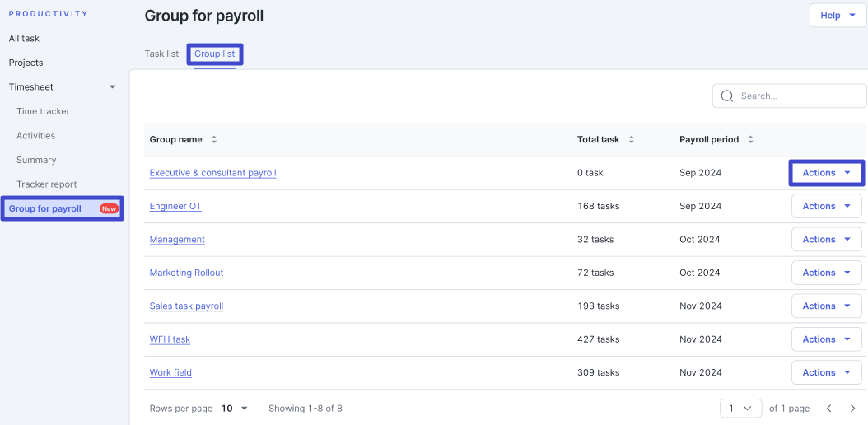Viewport: 868px width, 425px height.
Task: Go to previous page arrow
Action: click(828, 409)
